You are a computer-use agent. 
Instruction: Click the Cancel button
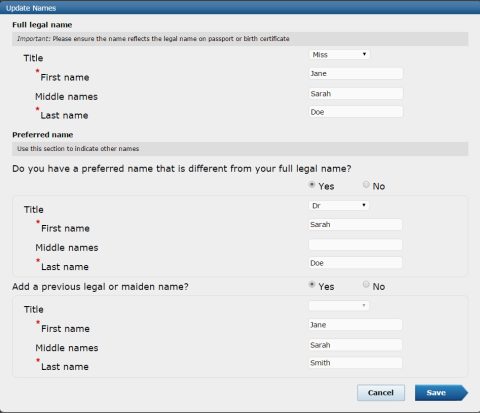coord(381,393)
